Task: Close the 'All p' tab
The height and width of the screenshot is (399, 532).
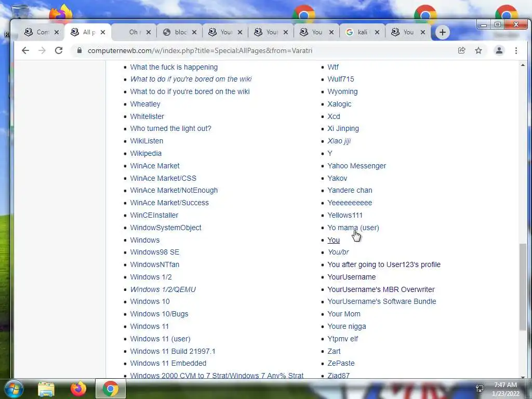Action: pyautogui.click(x=103, y=32)
